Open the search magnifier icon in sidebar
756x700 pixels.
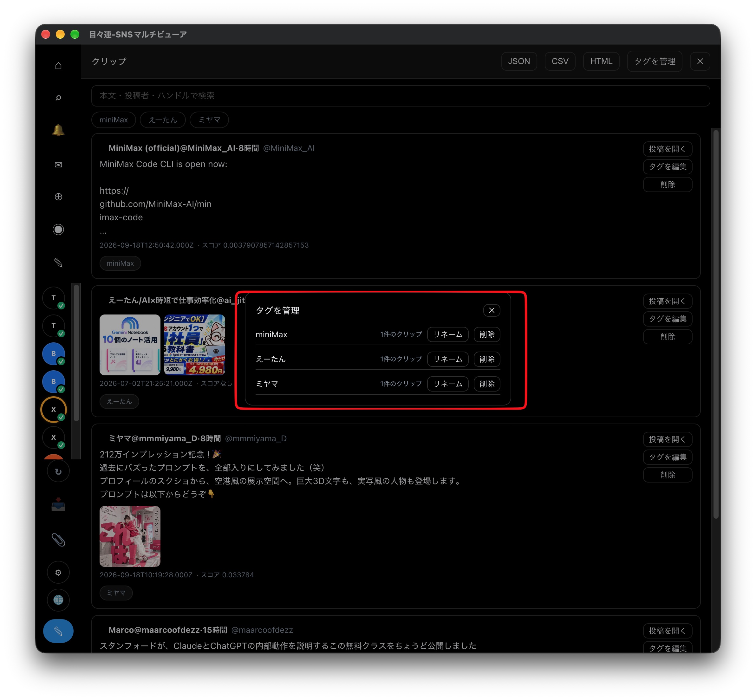[58, 98]
